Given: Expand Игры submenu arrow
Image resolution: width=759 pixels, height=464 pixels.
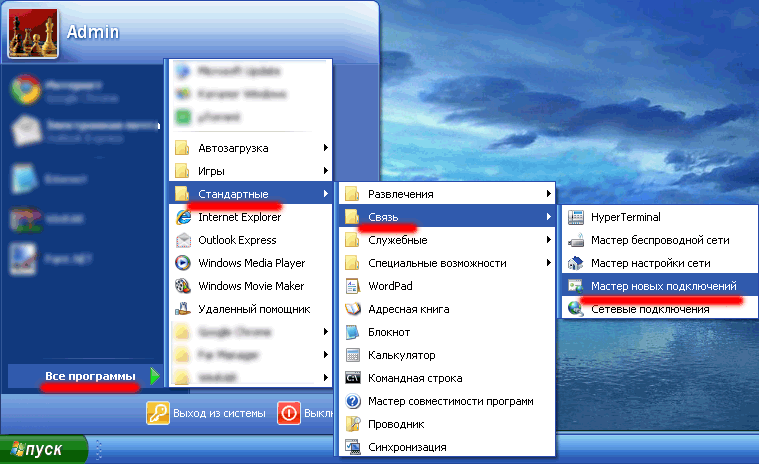Looking at the screenshot, I should tap(326, 170).
